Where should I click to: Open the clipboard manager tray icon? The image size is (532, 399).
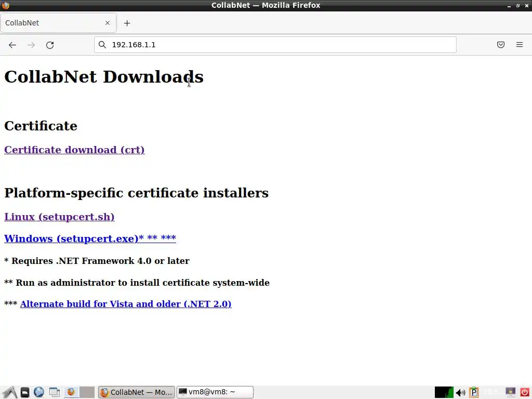(x=474, y=392)
